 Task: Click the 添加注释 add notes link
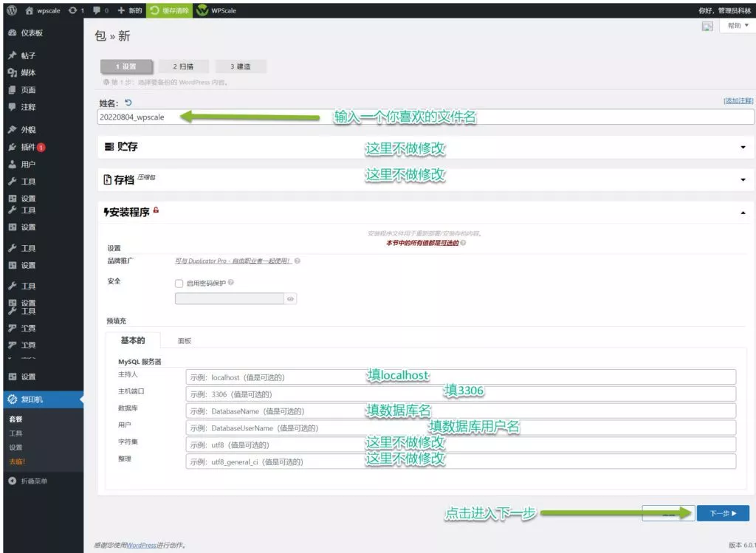point(738,100)
